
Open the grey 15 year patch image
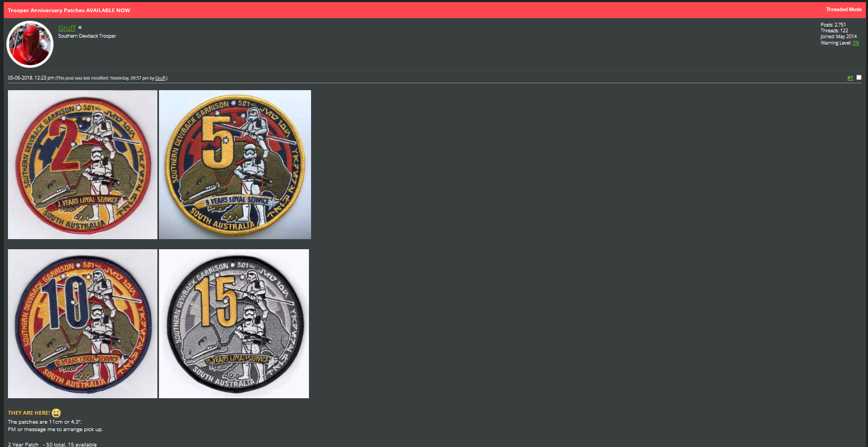point(234,323)
